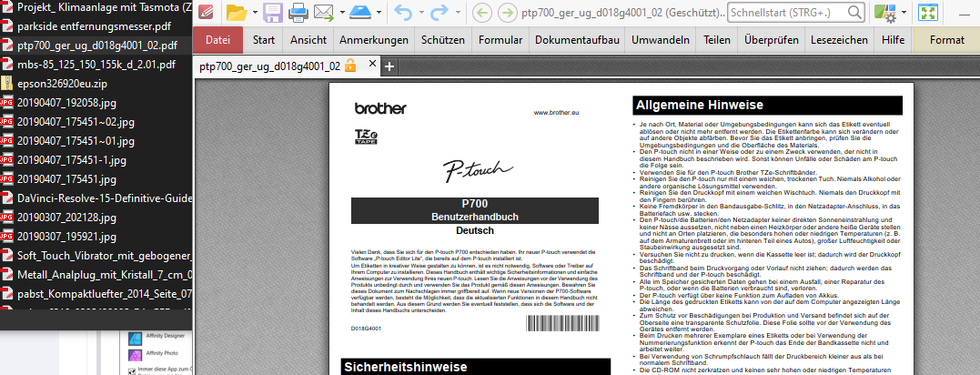Go to next view with forward arrow
The width and height of the screenshot is (980, 375).
pos(507,13)
